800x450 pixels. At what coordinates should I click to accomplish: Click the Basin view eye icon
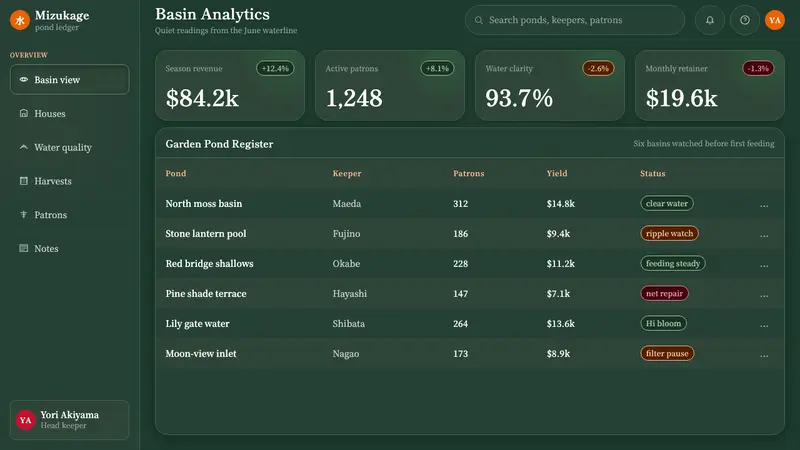[x=23, y=80]
